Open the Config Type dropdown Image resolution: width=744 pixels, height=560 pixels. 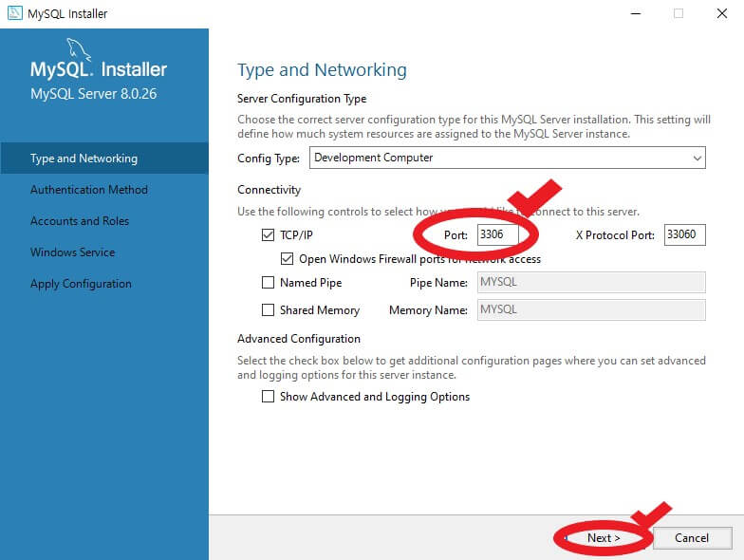(507, 158)
